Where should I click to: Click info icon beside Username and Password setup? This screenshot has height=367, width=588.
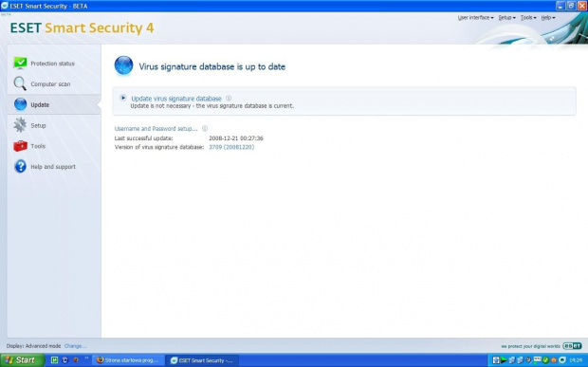(x=205, y=129)
